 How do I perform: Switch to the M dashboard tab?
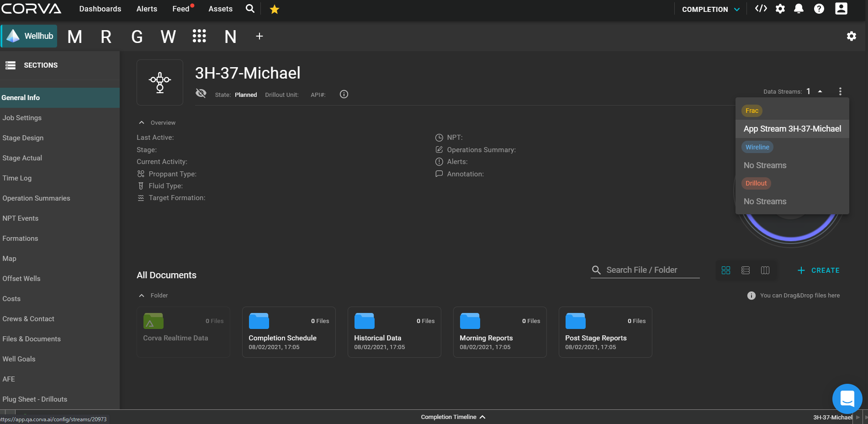point(75,37)
